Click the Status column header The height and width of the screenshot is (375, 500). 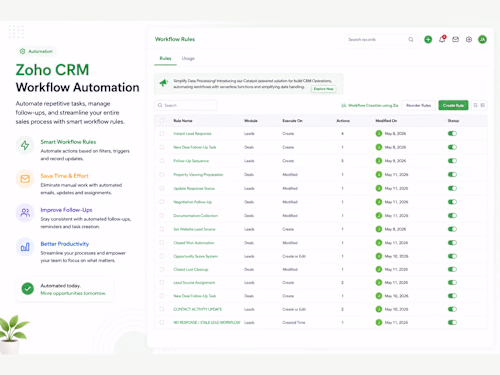(453, 121)
